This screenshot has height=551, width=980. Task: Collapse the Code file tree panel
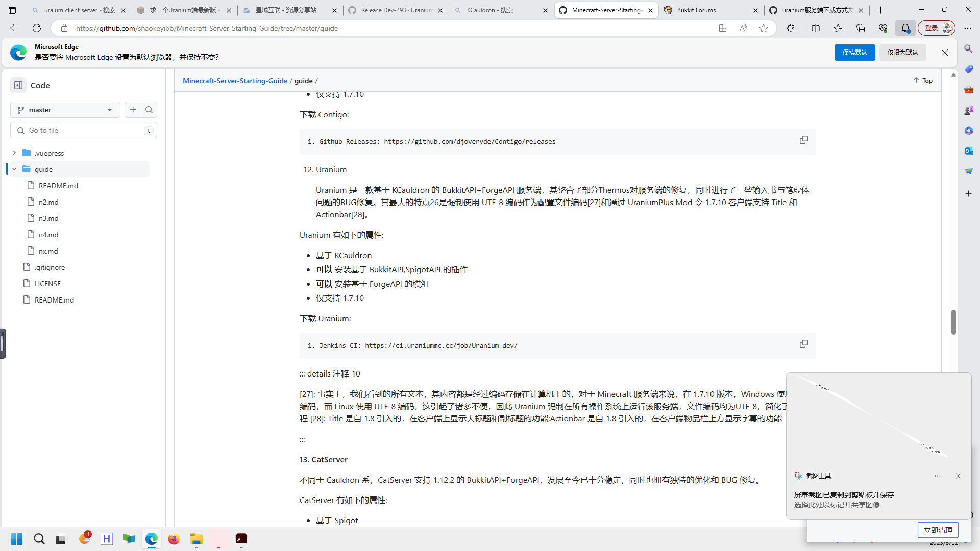click(18, 85)
